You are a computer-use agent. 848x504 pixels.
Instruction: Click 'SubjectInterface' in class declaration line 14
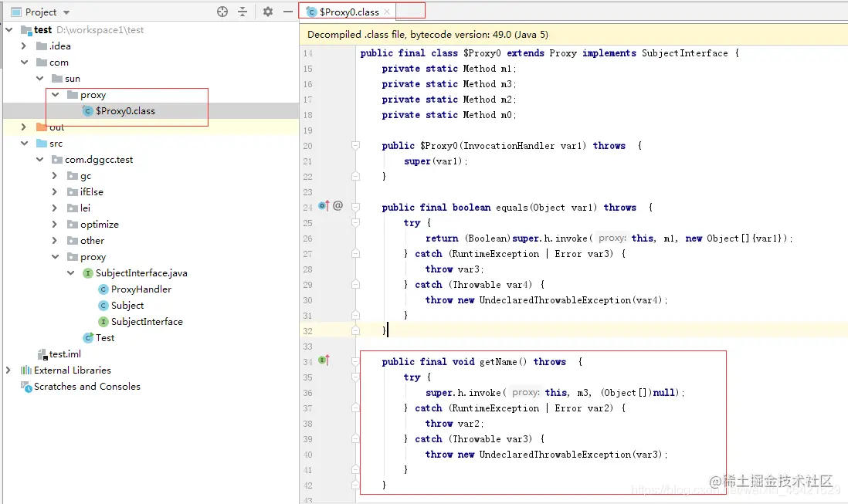(685, 53)
